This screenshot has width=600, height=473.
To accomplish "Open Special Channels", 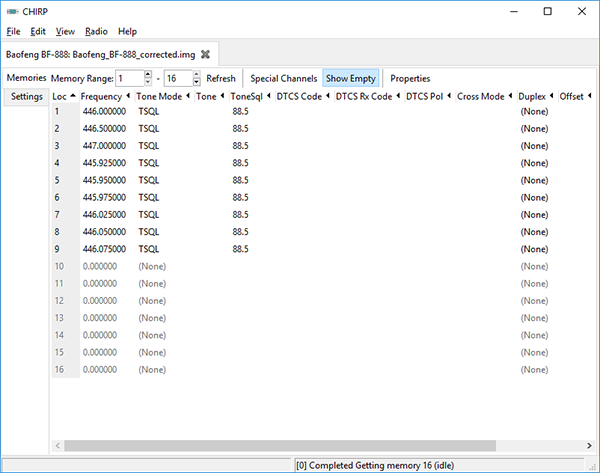I will coord(284,78).
